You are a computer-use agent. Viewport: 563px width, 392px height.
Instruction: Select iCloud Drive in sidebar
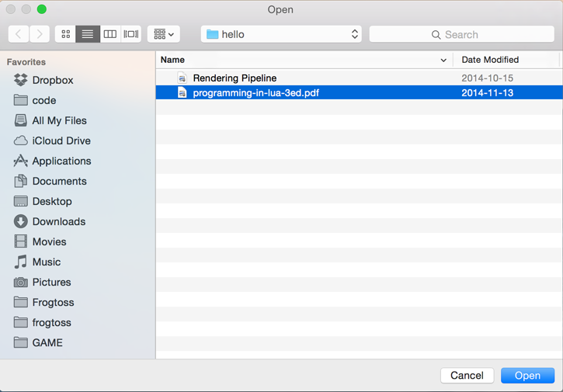click(61, 140)
